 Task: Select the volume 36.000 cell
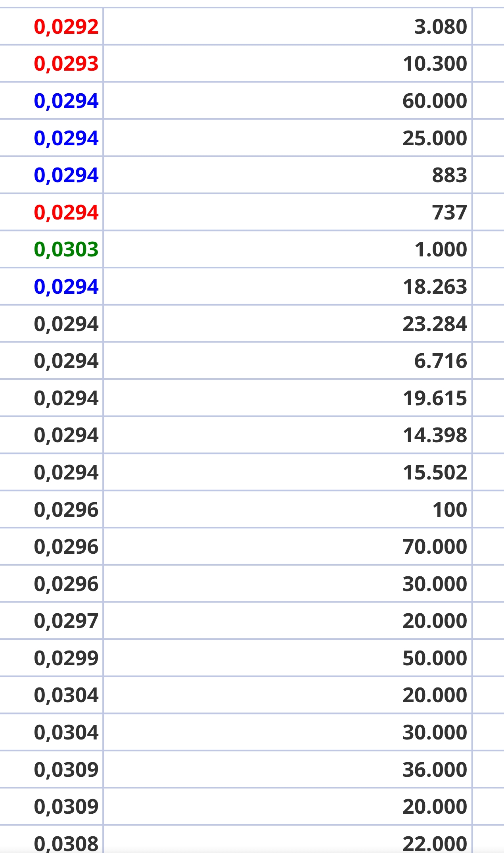[287, 769]
